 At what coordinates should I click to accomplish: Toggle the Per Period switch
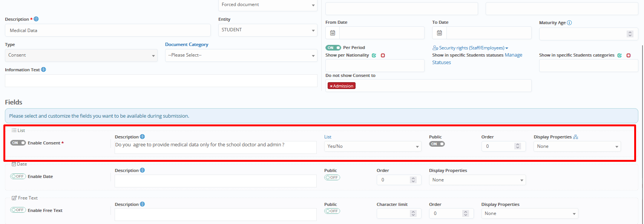[333, 48]
